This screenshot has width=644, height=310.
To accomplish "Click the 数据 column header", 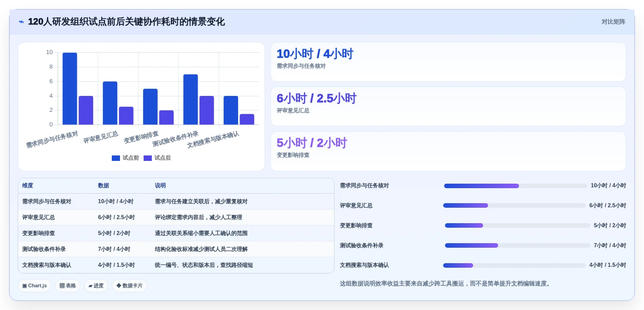I will click(104, 185).
